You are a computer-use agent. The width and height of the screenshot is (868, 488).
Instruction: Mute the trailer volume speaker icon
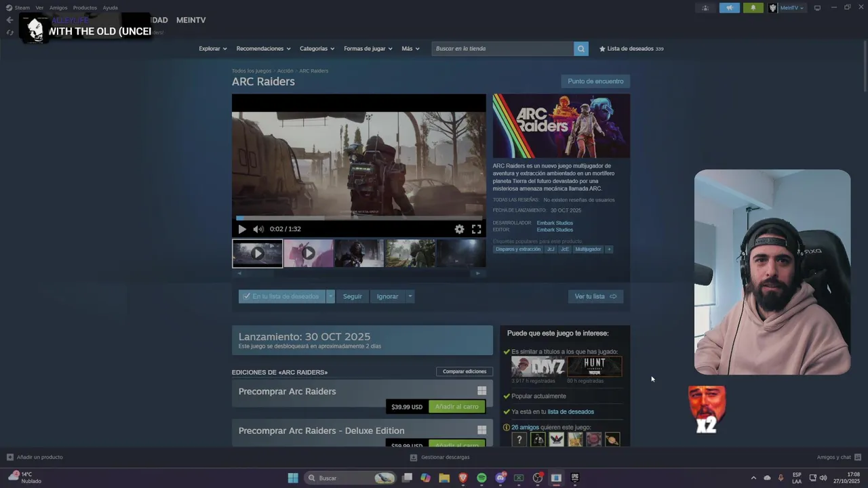click(258, 229)
